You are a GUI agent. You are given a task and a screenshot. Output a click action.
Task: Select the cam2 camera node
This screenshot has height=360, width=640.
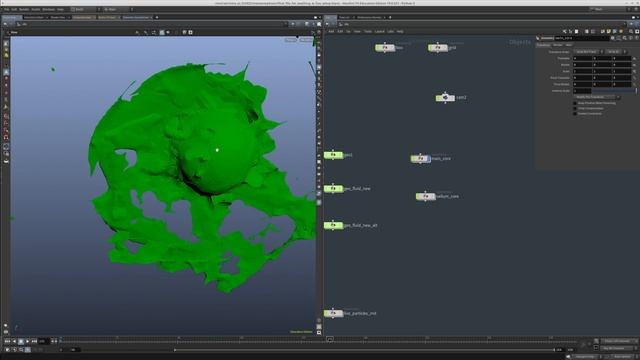[445, 98]
